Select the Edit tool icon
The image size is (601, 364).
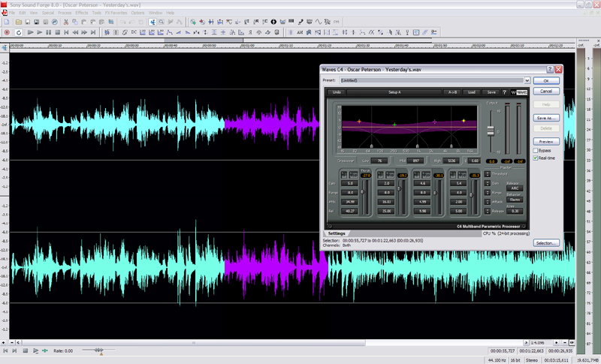pos(153,23)
